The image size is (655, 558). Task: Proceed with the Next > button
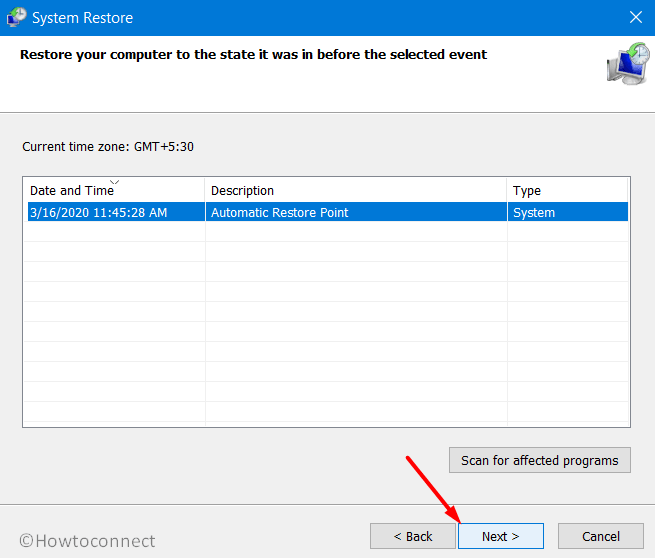coord(501,536)
